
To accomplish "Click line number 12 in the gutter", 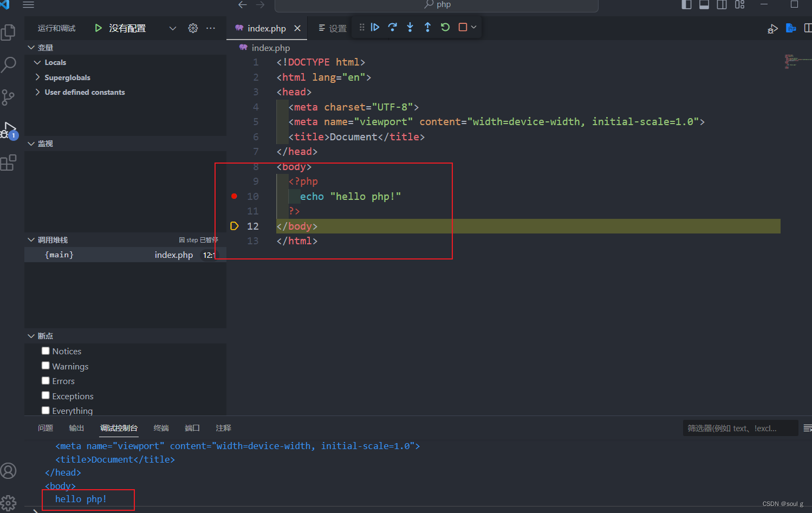I will click(252, 226).
